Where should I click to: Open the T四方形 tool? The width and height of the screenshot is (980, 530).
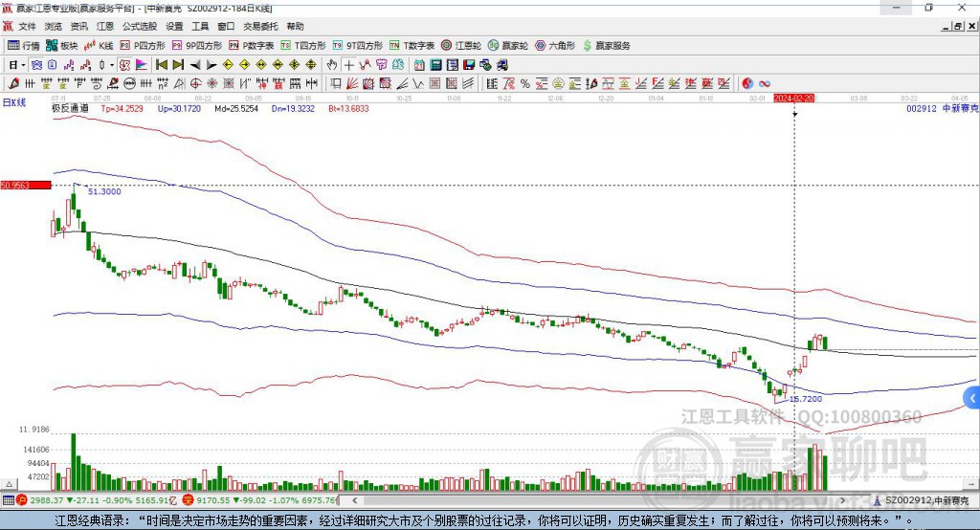point(303,46)
